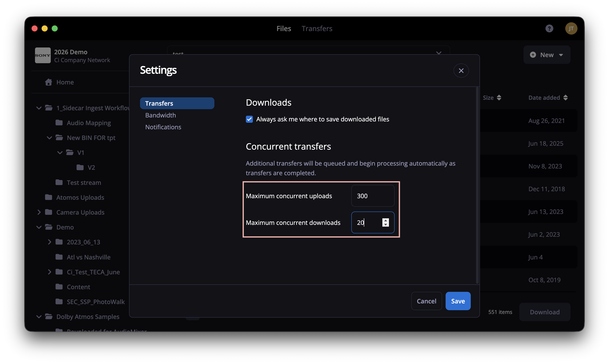Click the '551 items' count text

(x=500, y=312)
